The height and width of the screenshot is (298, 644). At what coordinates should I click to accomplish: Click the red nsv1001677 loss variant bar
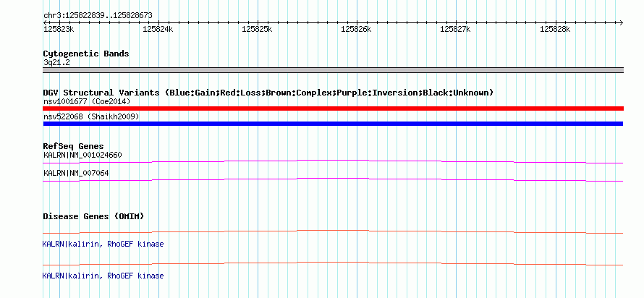(333, 108)
